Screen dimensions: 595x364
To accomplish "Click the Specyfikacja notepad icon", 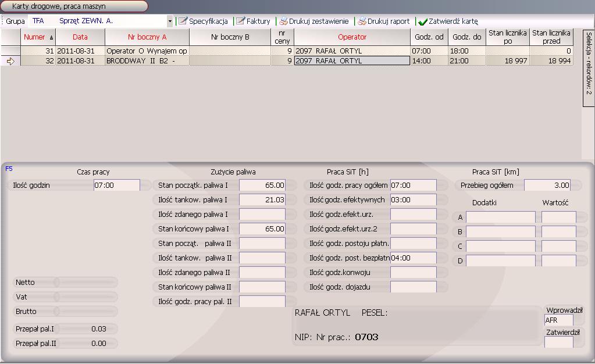I will coord(183,22).
